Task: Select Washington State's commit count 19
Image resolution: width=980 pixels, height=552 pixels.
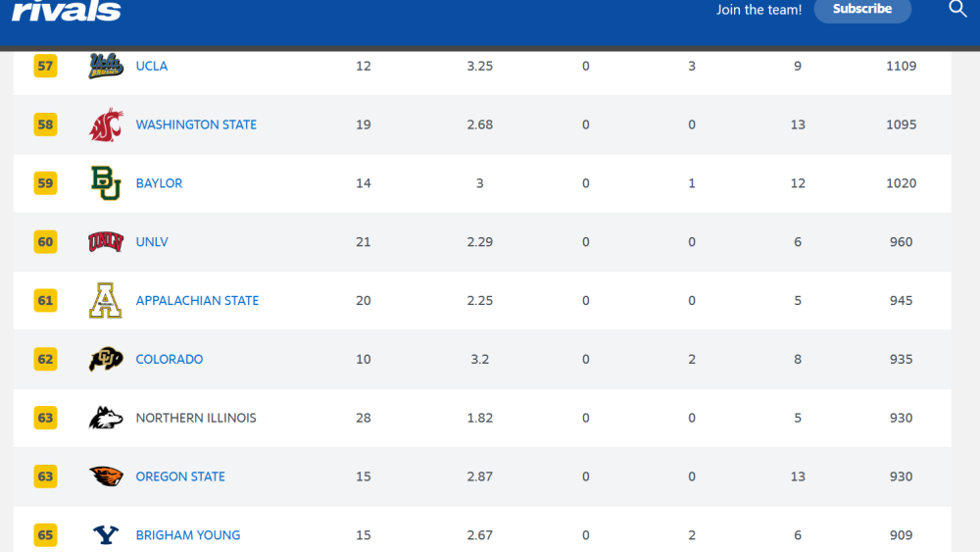Action: [x=364, y=125]
